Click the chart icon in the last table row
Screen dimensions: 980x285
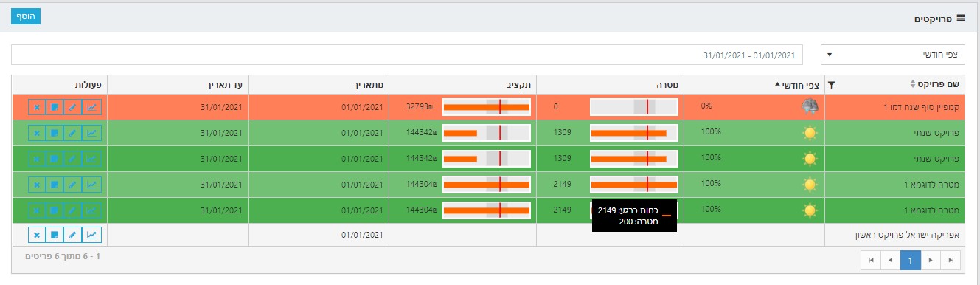tap(91, 235)
